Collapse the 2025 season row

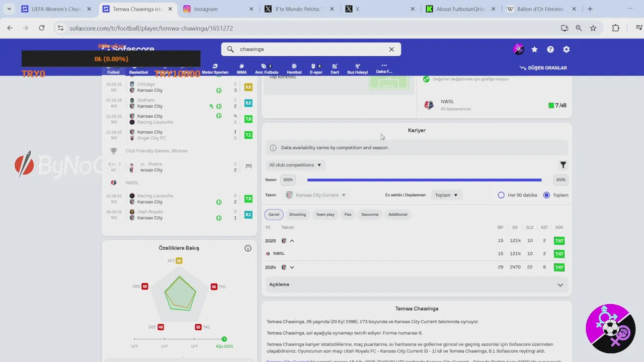(292, 241)
